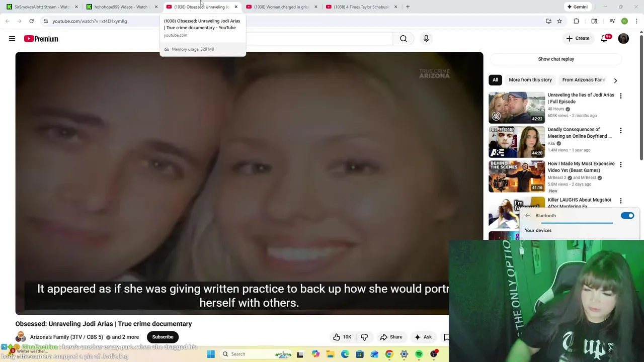
Task: Open Spotify from the taskbar
Action: tap(419, 354)
